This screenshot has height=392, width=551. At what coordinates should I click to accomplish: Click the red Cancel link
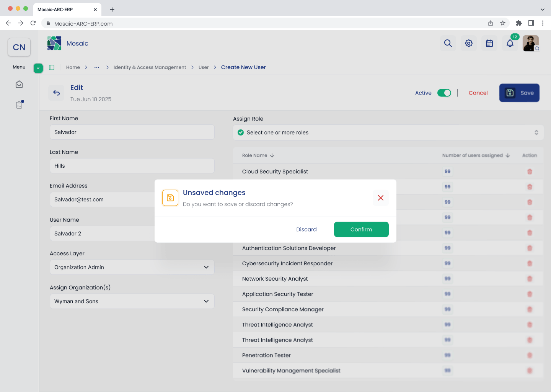[x=478, y=93]
